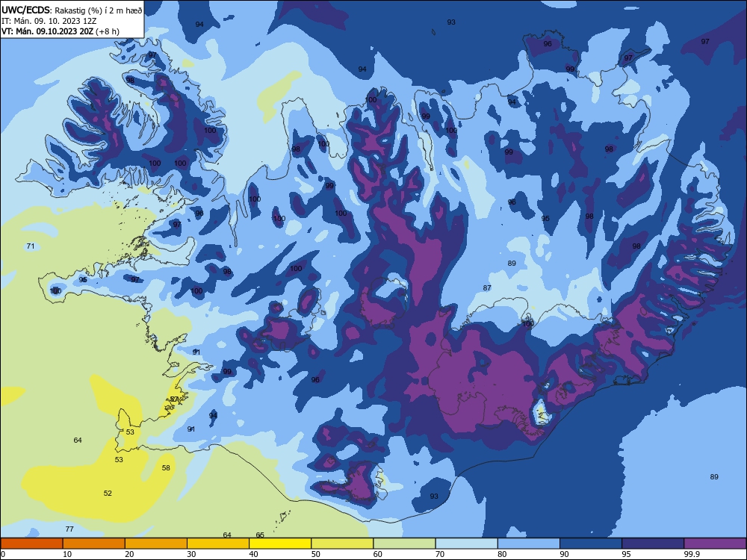The width and height of the screenshot is (747, 560).
Task: Click the 70–80 pale blue legend swatch
Action: (x=466, y=544)
